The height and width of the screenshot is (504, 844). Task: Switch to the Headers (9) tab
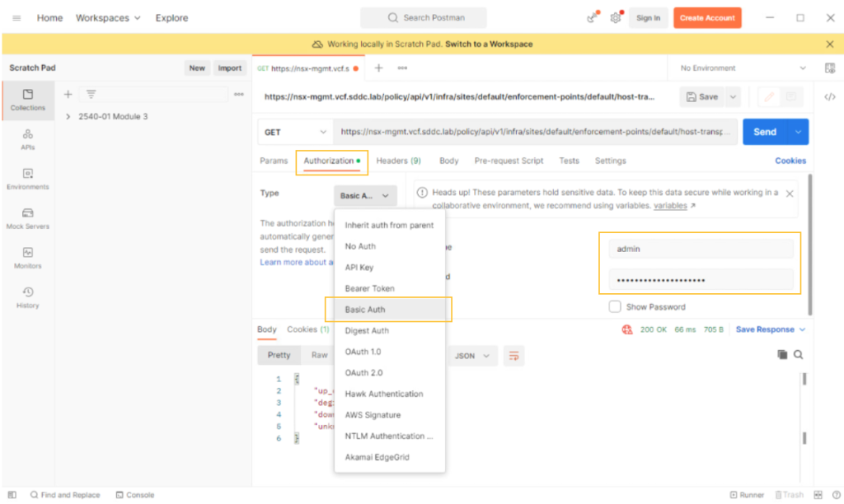[398, 161]
